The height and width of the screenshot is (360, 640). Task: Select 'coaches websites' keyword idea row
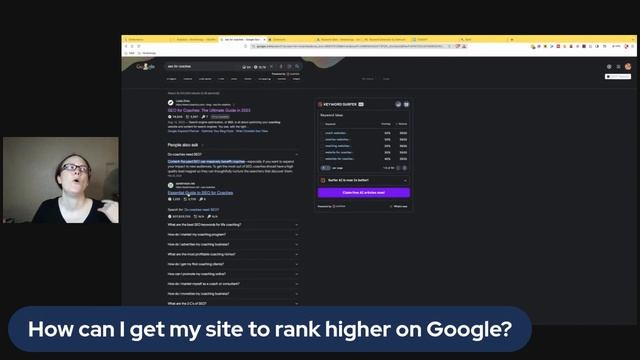coord(364,140)
